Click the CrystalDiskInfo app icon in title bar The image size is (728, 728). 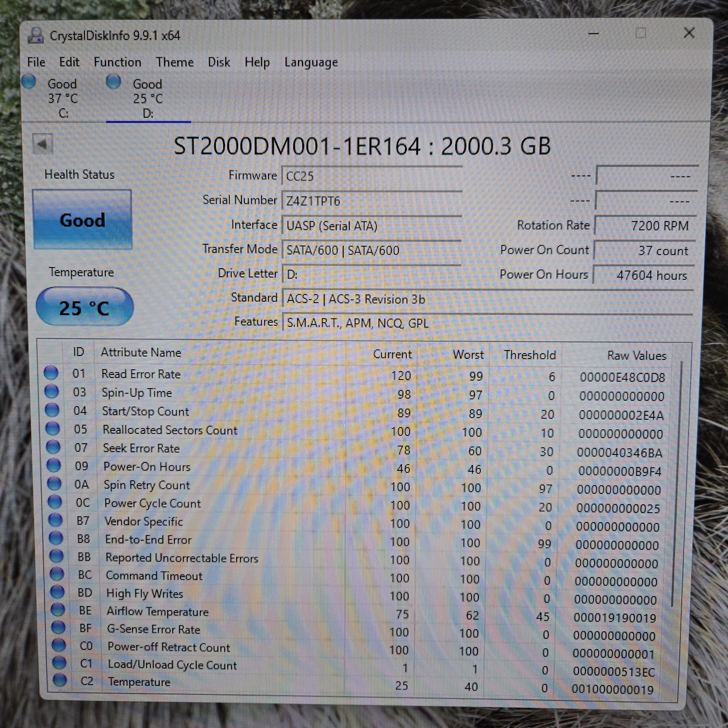click(x=36, y=36)
